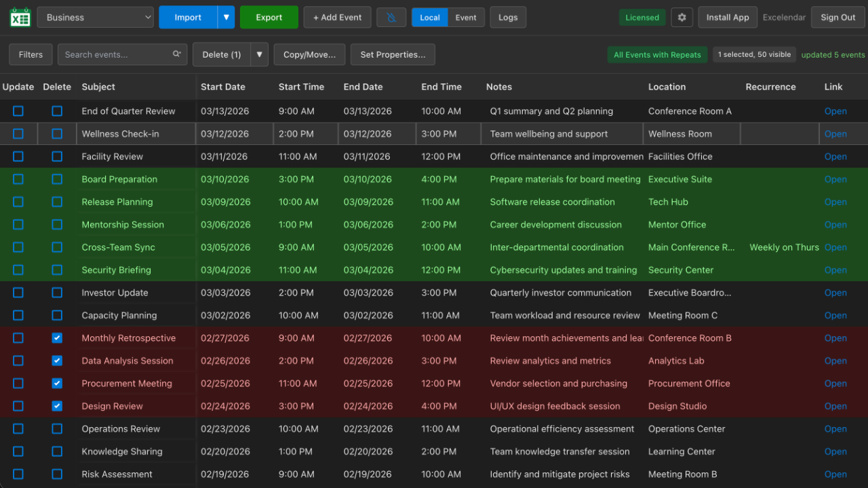Expand the Import options arrow
Viewport: 868px width, 488px height.
point(226,18)
